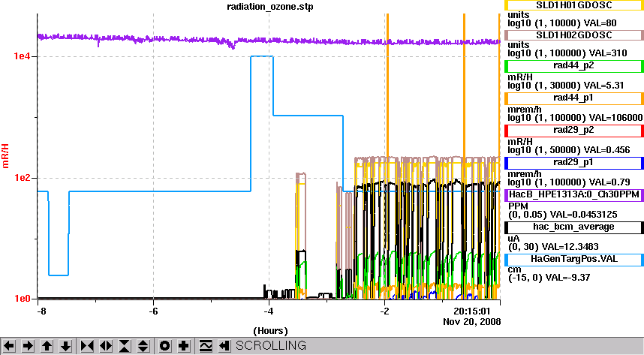
Task: Click the -2 hour x-axis tick label
Action: (x=384, y=311)
